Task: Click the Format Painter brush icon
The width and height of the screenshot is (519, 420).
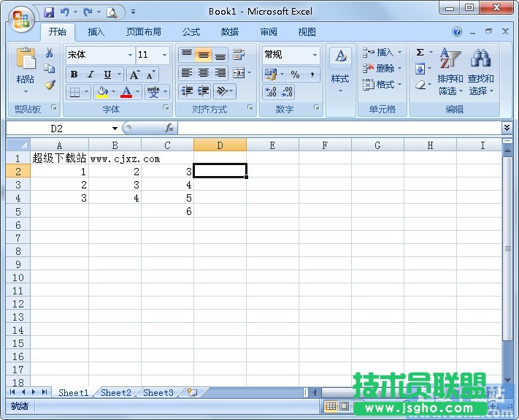Action: tap(50, 85)
